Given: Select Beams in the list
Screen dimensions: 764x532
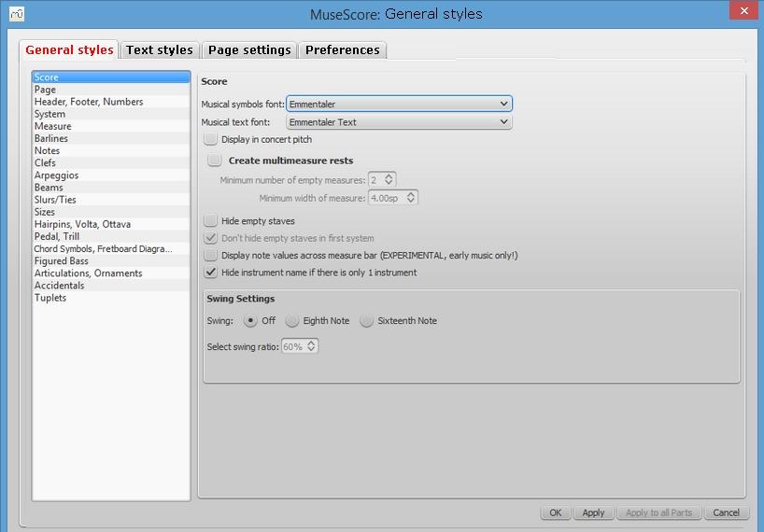Looking at the screenshot, I should pos(111,188).
